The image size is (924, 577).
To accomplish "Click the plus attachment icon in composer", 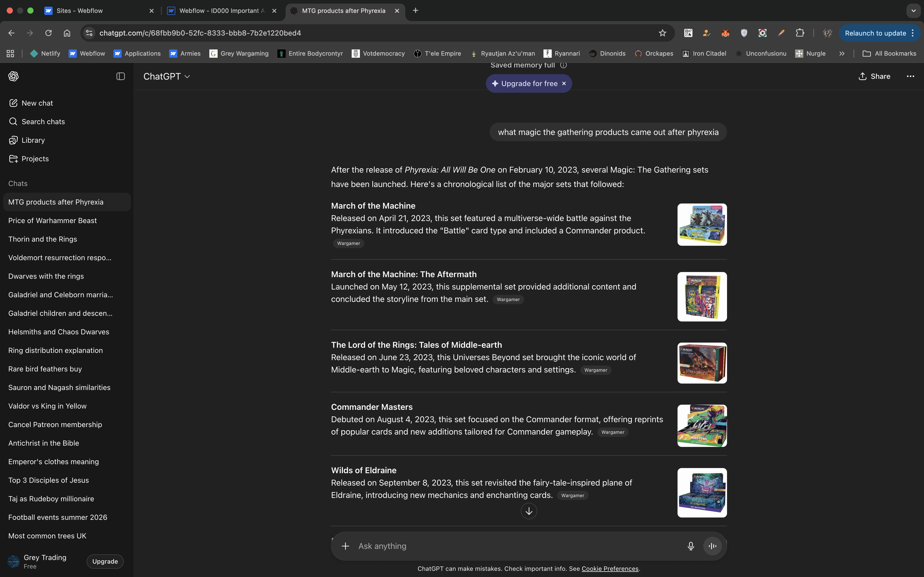I will 345,546.
